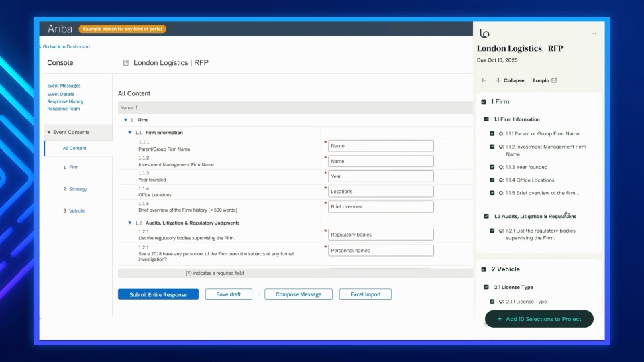Click the Collapse icon in side panel
Image resolution: width=644 pixels, height=362 pixels.
(x=498, y=80)
